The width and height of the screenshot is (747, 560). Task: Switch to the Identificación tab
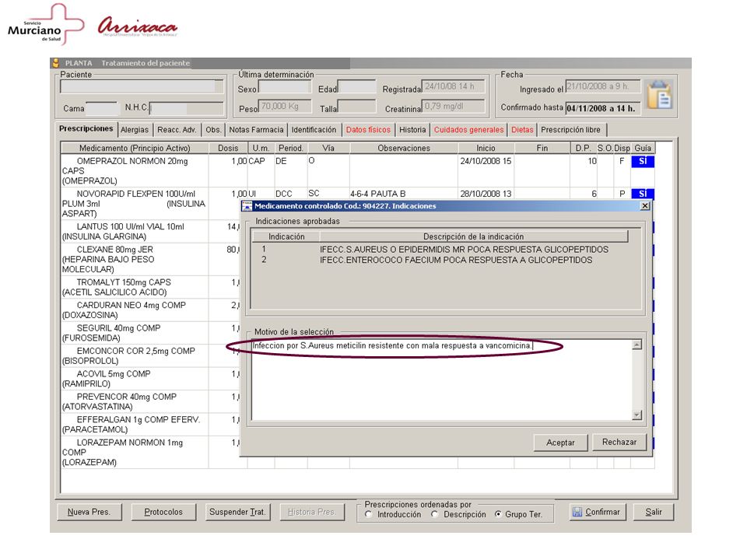(x=314, y=130)
